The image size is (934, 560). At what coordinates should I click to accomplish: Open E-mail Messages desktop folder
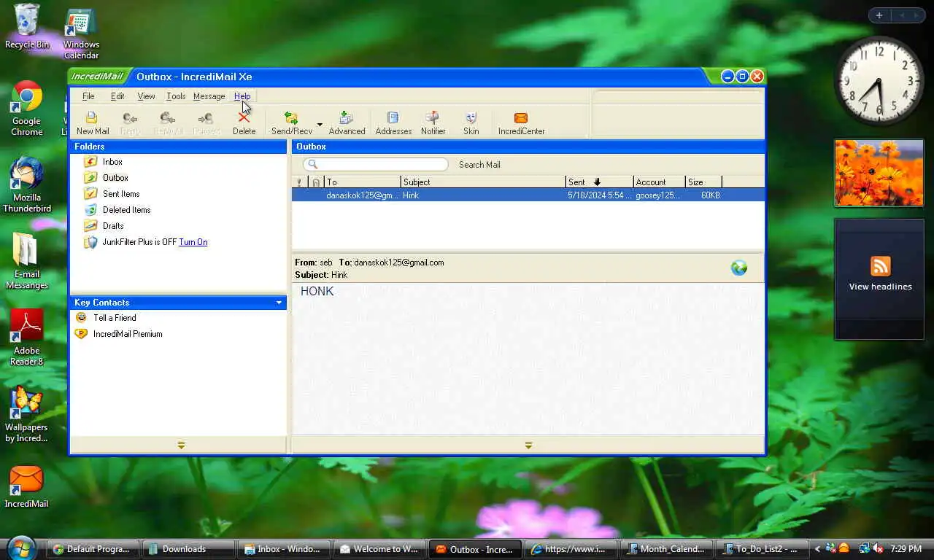click(26, 261)
